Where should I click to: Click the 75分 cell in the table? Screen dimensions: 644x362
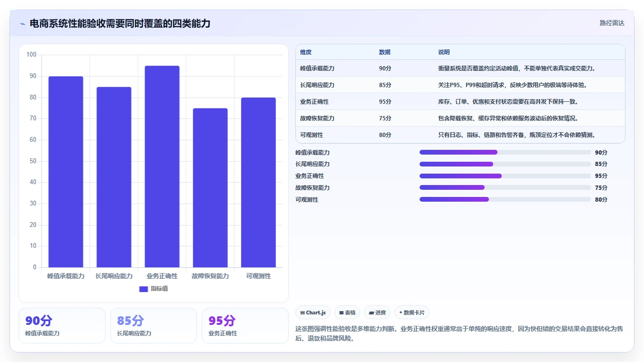pyautogui.click(x=385, y=118)
